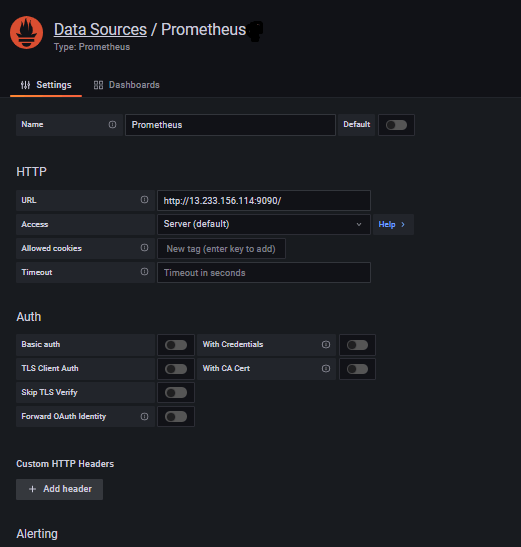The width and height of the screenshot is (521, 547).
Task: Turn on With CA Cert switch
Action: point(357,369)
